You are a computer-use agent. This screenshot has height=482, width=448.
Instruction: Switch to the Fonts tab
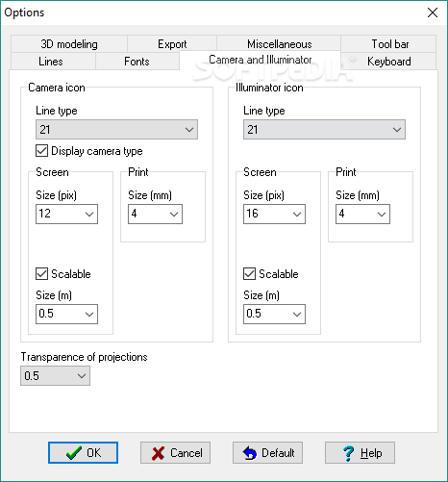(137, 62)
